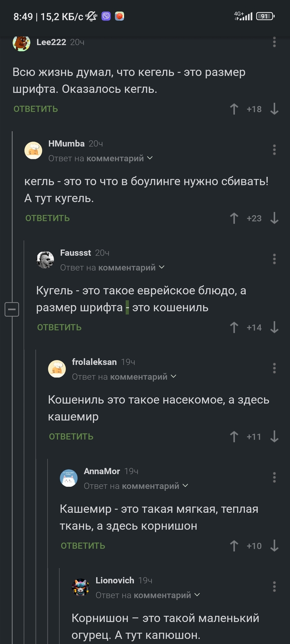Upvote Lee222's comment about кегель
The image size is (290, 644).
tap(234, 109)
